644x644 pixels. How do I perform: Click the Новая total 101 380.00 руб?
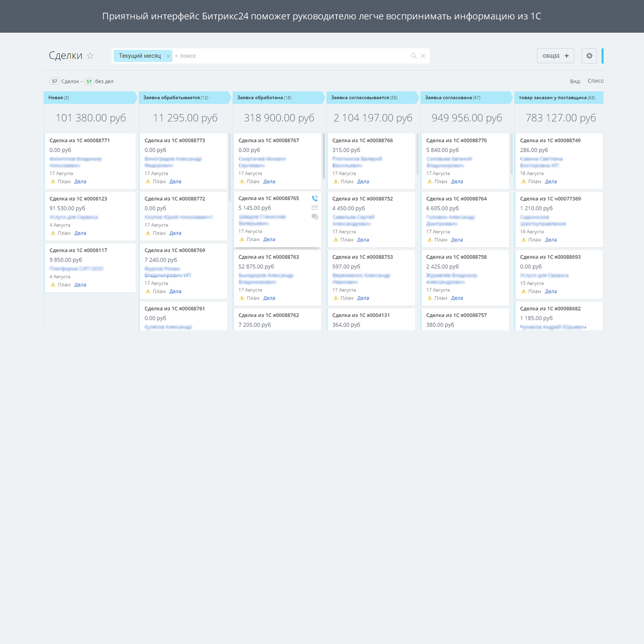(91, 118)
